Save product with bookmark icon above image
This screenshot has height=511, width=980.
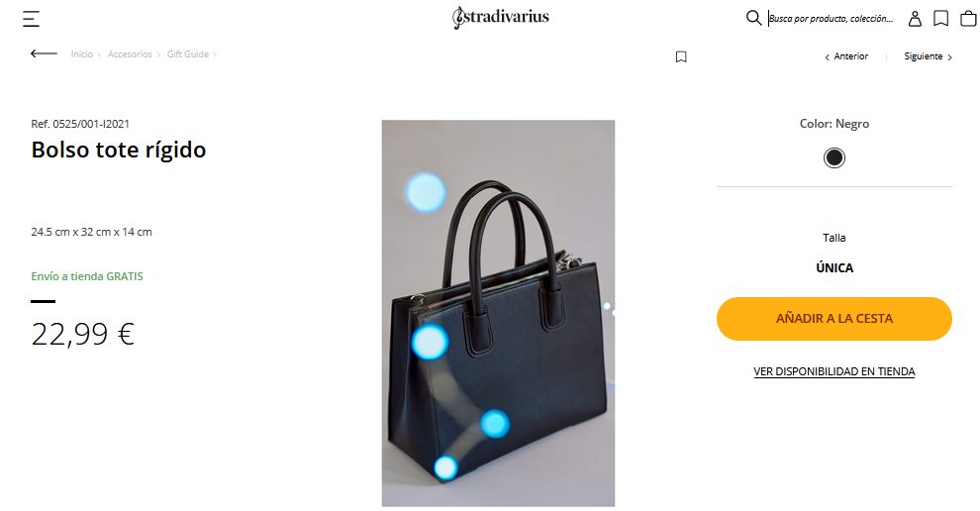coord(681,56)
